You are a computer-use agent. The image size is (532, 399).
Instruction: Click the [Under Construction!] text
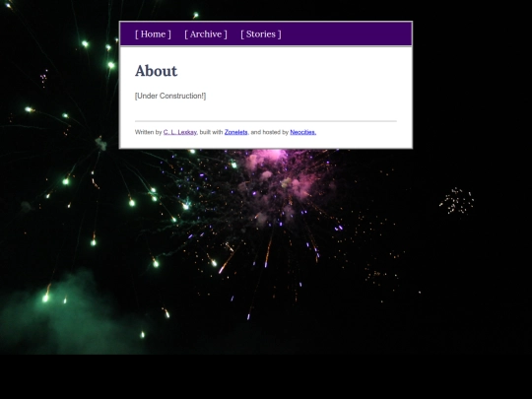tap(170, 96)
